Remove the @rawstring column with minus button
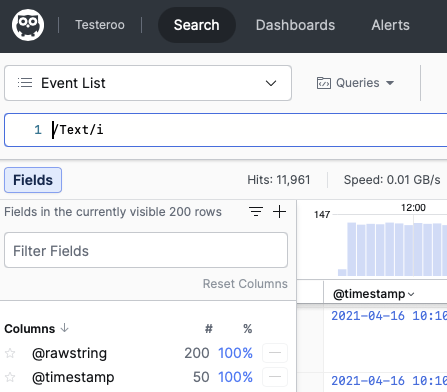Viewport: 447px width, 392px height. tap(275, 353)
